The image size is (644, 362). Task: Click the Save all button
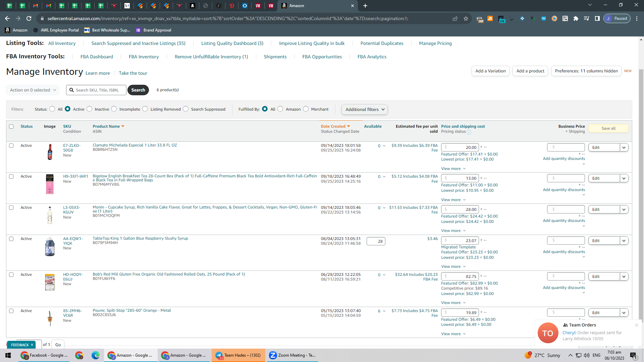pos(608,128)
